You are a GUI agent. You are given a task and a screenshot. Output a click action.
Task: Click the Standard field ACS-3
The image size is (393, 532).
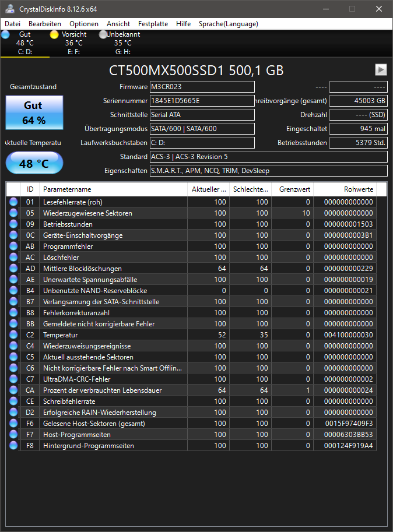269,157
